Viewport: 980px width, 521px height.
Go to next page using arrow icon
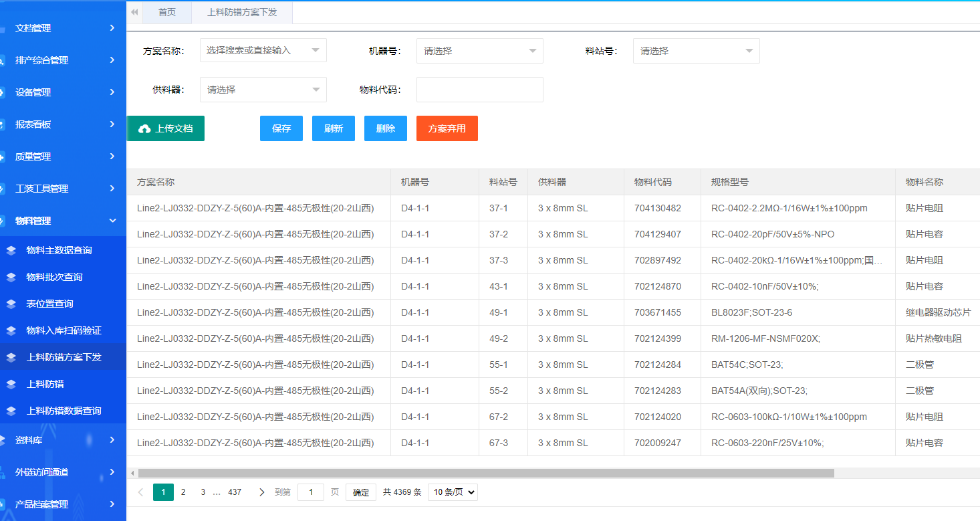tap(261, 492)
